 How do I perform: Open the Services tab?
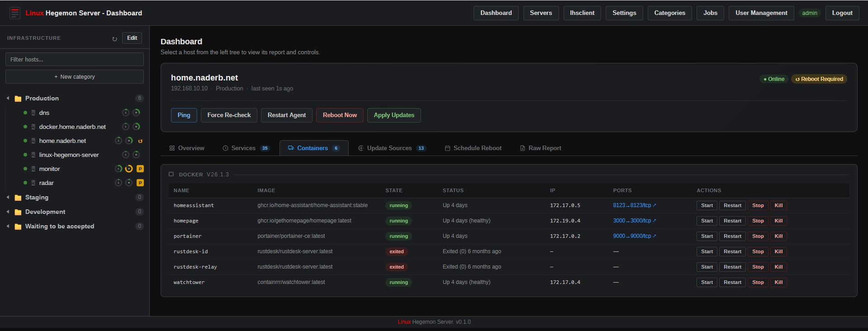[246, 148]
